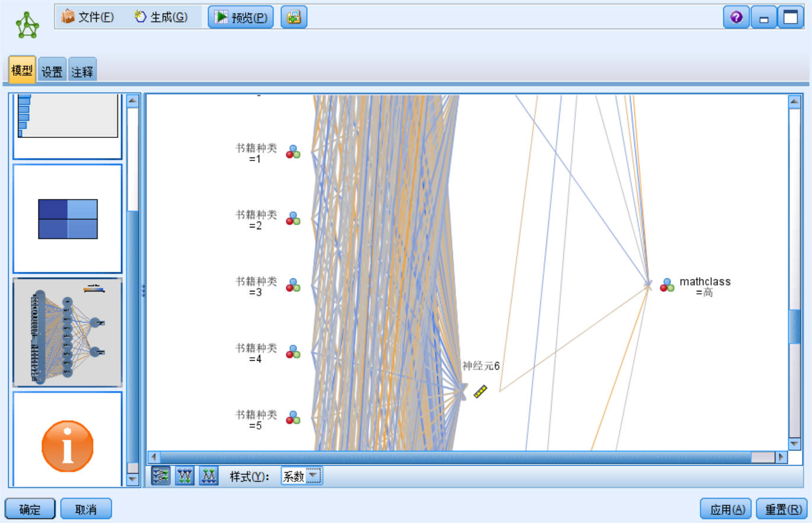Click the diagram vertical scrollbar thumb
This screenshot has width=812, height=523.
click(795, 326)
